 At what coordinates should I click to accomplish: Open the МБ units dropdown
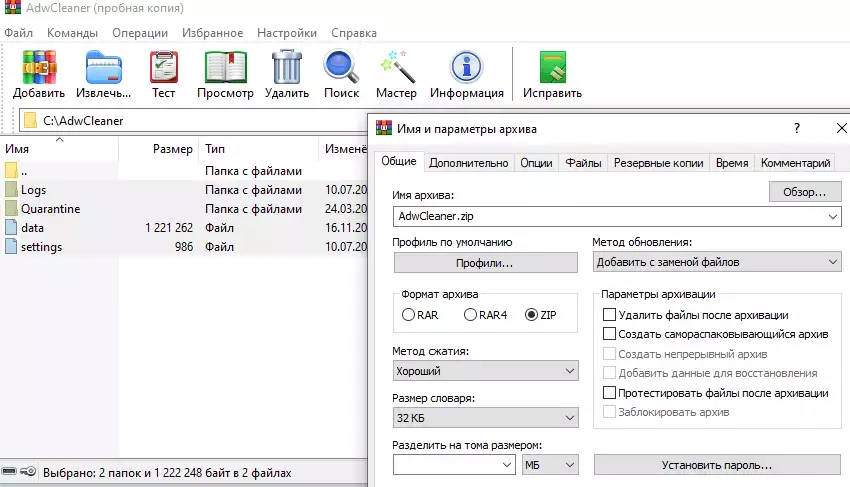click(x=550, y=465)
